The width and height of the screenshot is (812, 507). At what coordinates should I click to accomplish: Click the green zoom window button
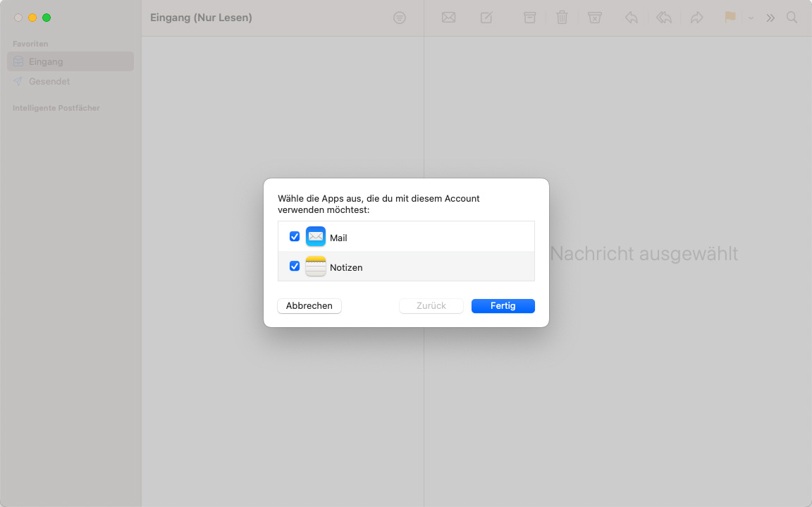[46, 18]
